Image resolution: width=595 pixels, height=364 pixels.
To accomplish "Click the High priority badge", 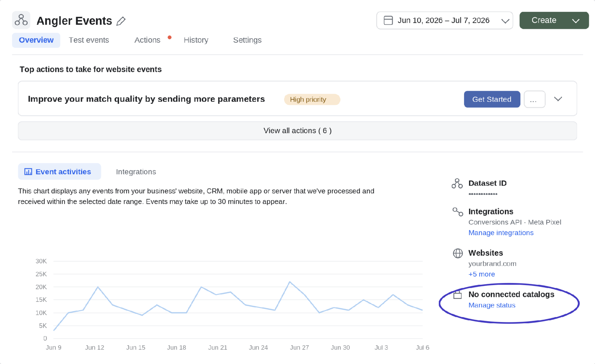I will pyautogui.click(x=312, y=99).
